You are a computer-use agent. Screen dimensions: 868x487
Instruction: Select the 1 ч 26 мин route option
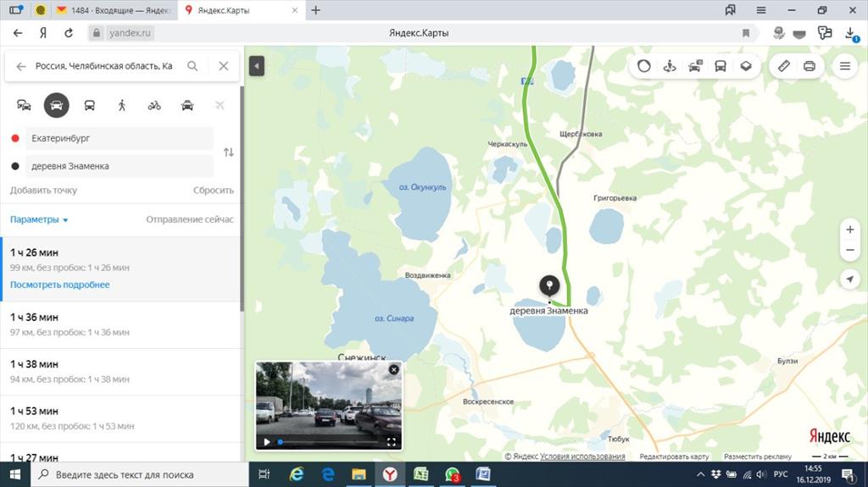click(120, 269)
